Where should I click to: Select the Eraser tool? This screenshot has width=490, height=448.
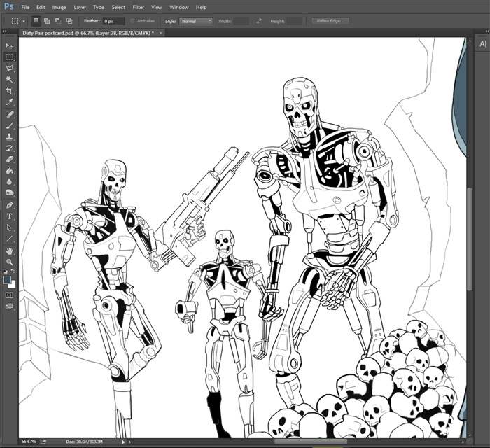(9, 159)
